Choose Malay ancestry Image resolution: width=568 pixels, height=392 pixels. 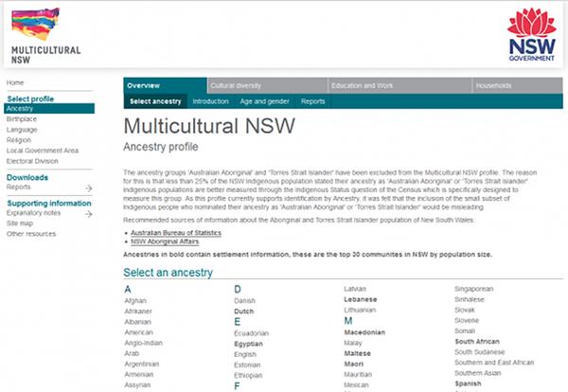[353, 343]
